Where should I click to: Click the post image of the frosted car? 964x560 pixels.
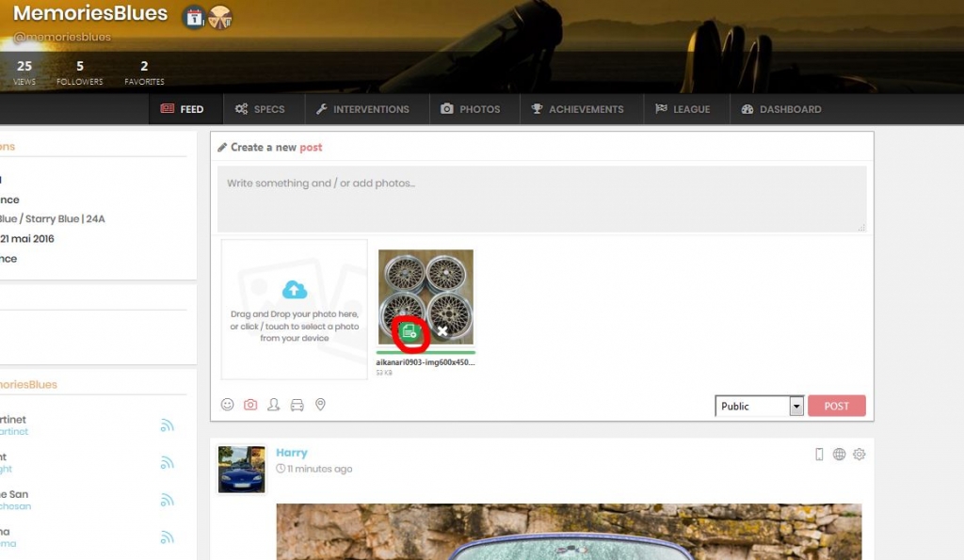[x=569, y=532]
